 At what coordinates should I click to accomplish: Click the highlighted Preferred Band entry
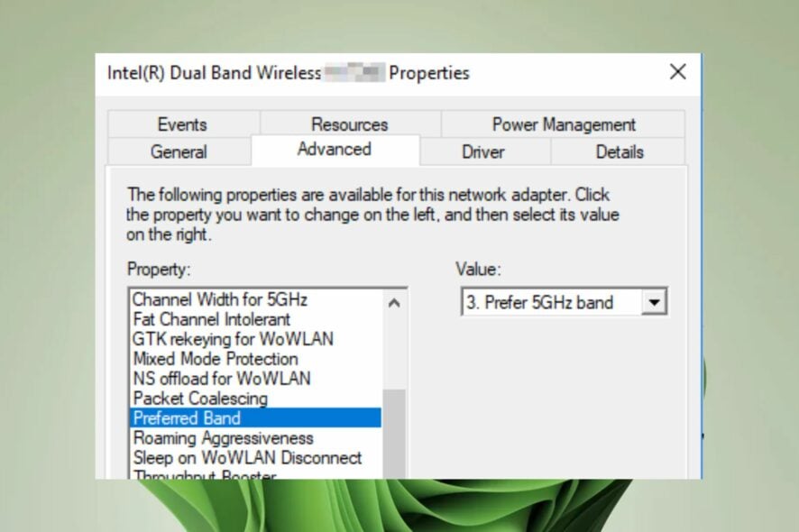(x=187, y=418)
